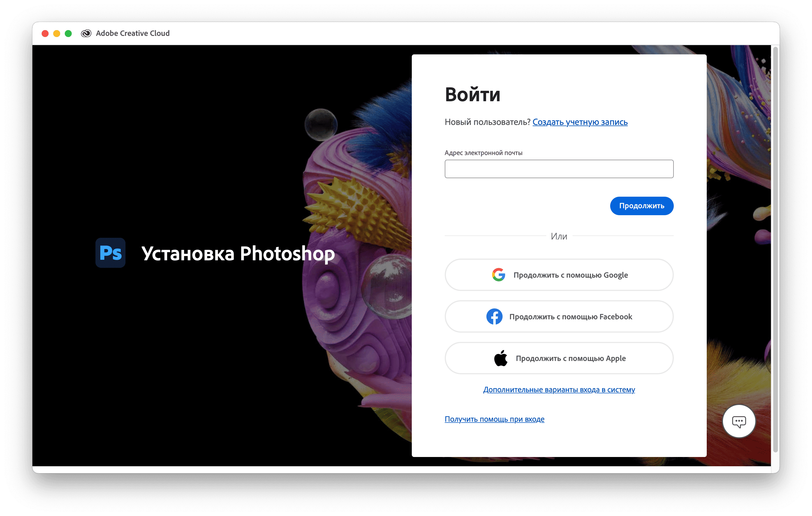The image size is (812, 516).
Task: Click the Photoshop Ps app icon
Action: click(x=110, y=253)
